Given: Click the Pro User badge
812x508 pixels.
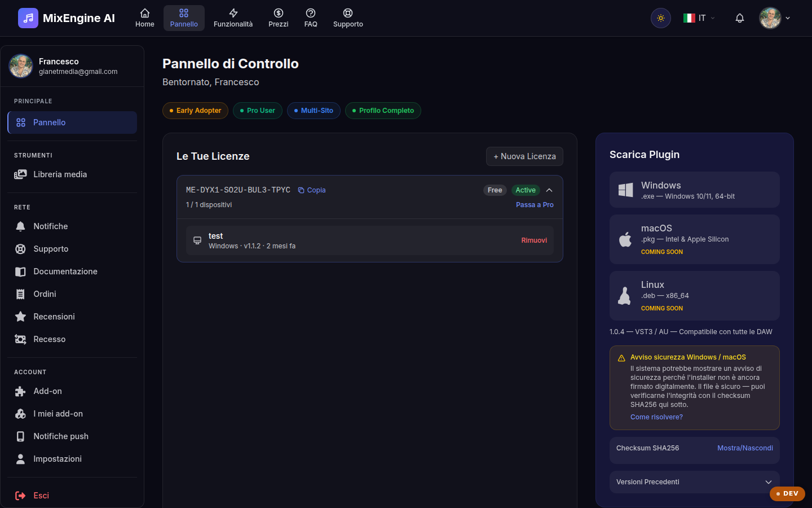Looking at the screenshot, I should [x=258, y=111].
